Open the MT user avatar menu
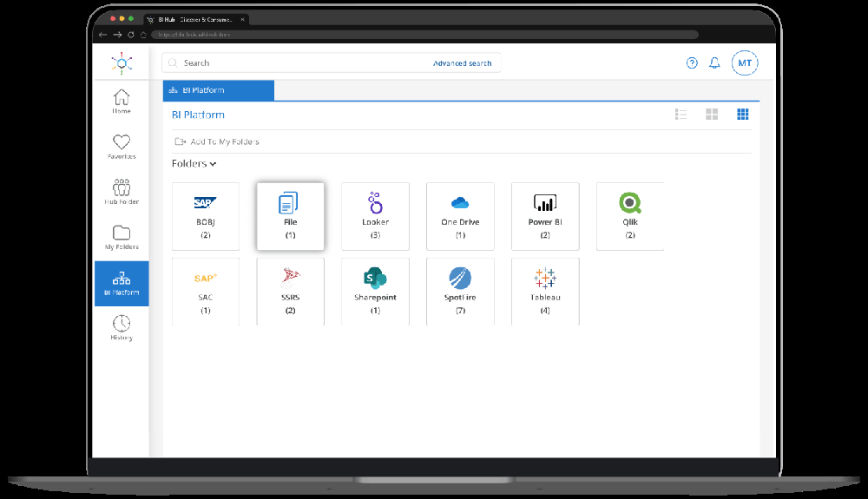The image size is (868, 499). (745, 63)
